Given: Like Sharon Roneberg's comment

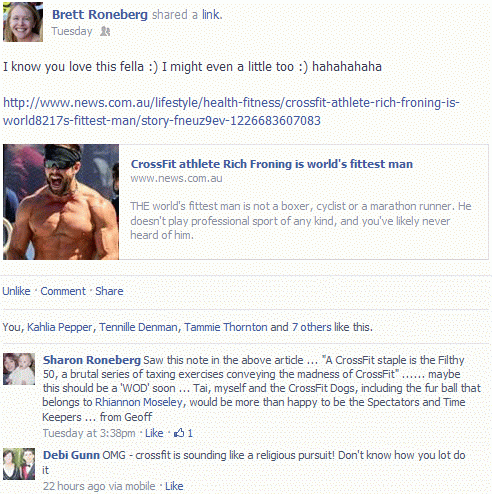Looking at the screenshot, I should 154,433.
